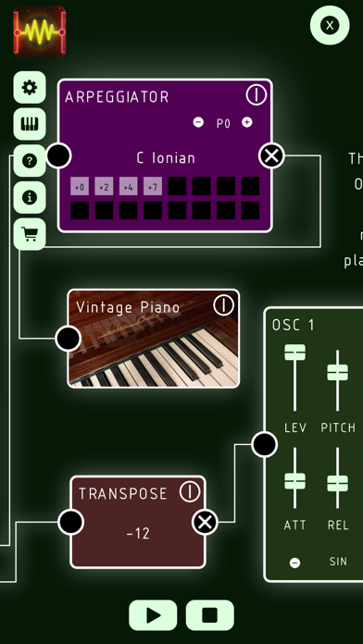This screenshot has width=363, height=644.
Task: Select the +2 arpeggiator step
Action: click(x=104, y=187)
